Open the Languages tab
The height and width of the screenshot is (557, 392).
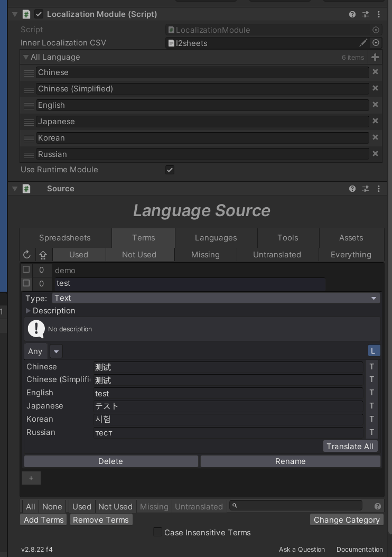tap(216, 238)
